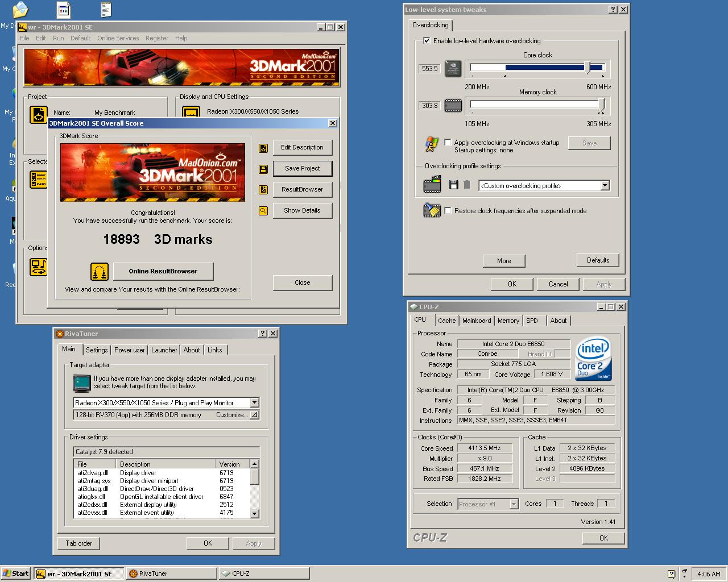Screen dimensions: 728x582
Task: Click the Core clock slider thumb
Action: point(588,68)
